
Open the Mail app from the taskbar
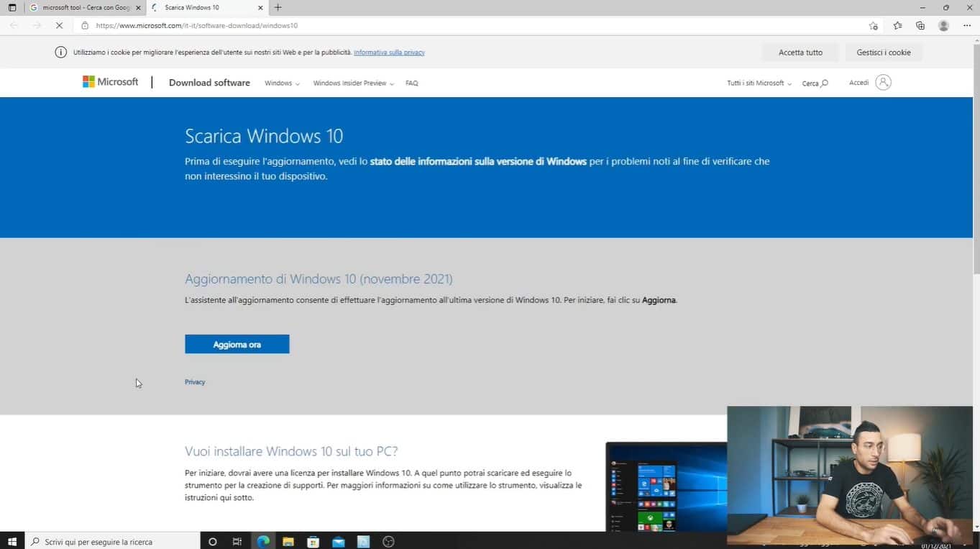(338, 541)
